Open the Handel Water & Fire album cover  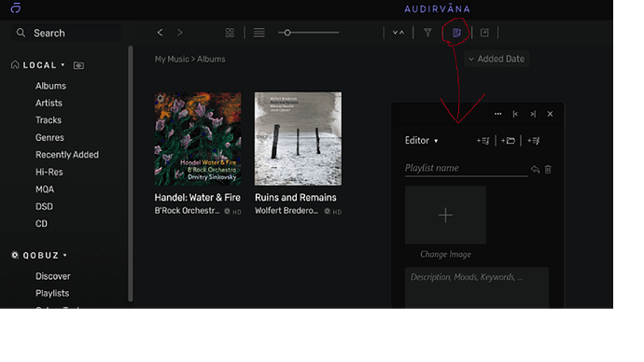click(x=198, y=139)
